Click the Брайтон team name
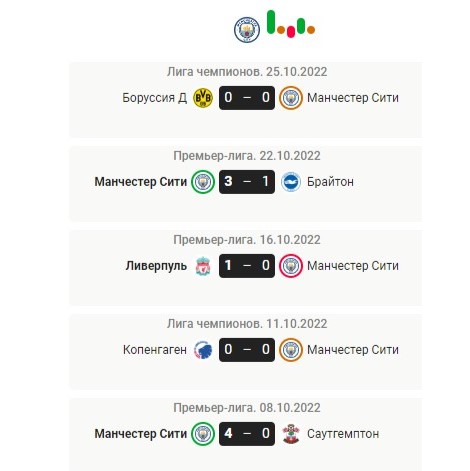This screenshot has height=471, width=470. (330, 182)
